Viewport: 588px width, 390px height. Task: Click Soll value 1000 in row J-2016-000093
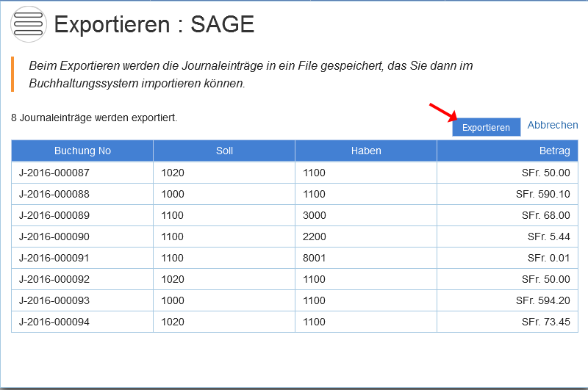[x=173, y=300]
